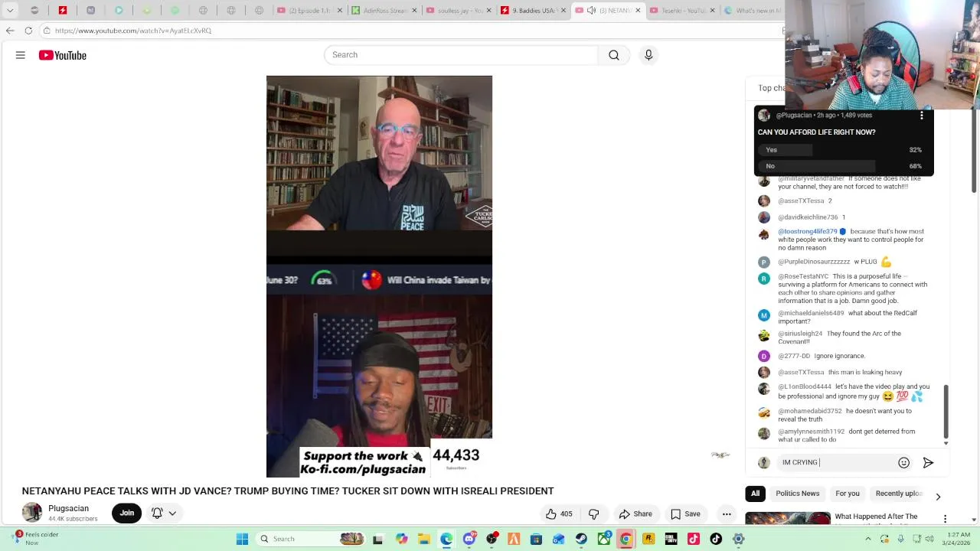Select the For you chip
This screenshot has height=551, width=980.
tap(848, 494)
